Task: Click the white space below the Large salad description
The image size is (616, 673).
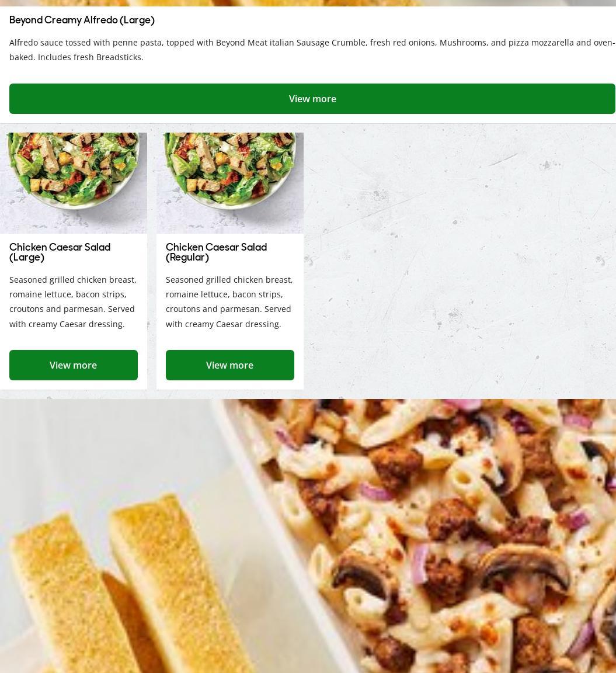Action: (x=74, y=340)
